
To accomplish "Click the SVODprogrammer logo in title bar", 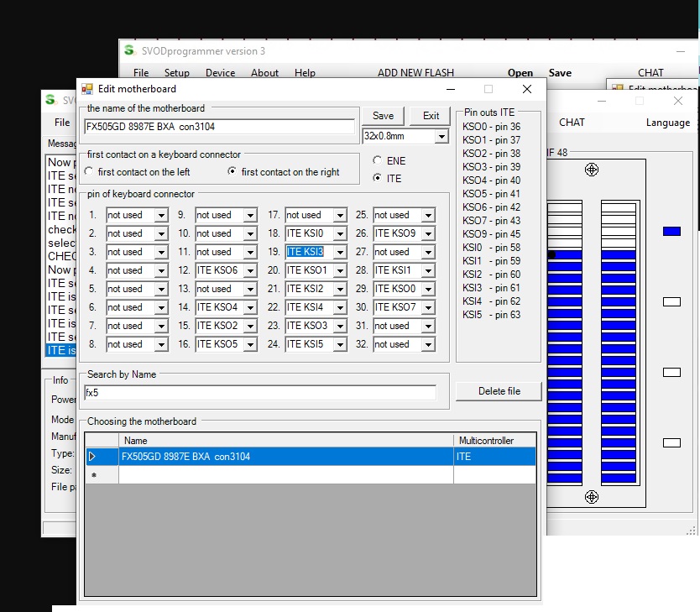I will 129,50.
